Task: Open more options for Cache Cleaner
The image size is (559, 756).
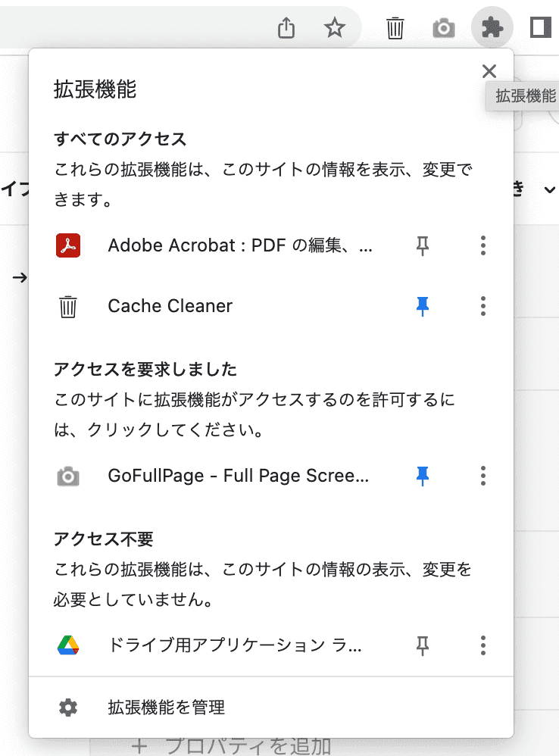Action: (483, 306)
